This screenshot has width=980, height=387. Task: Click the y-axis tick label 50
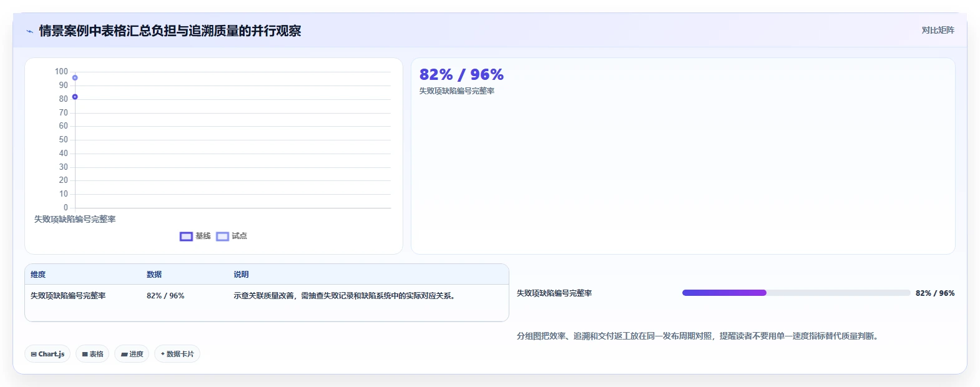pos(64,140)
